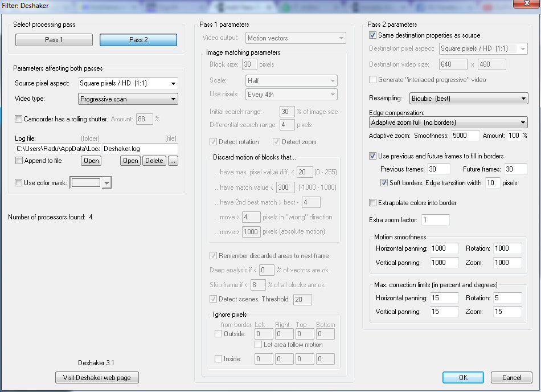The width and height of the screenshot is (541, 392).
Task: Click the Future frames field
Action: [515, 169]
